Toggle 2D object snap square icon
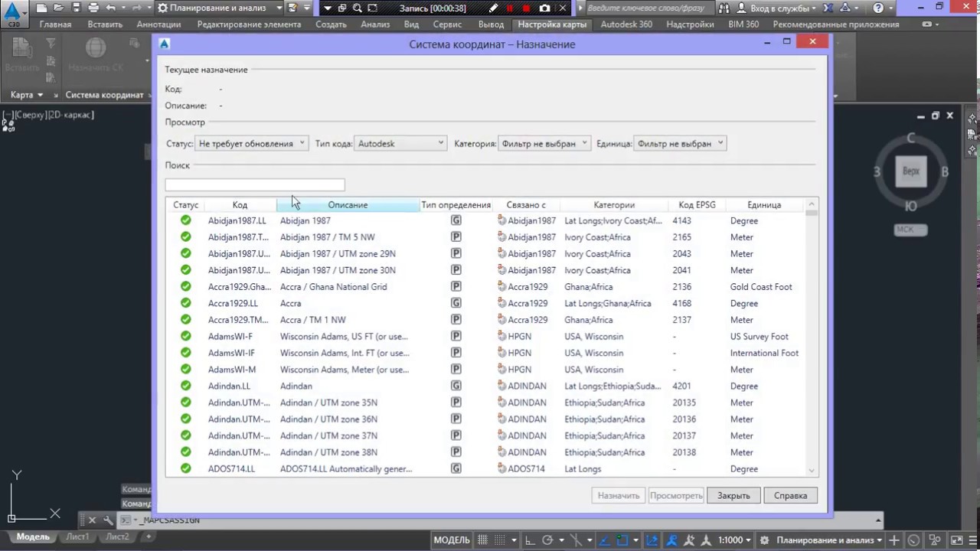The image size is (980, 551). (x=622, y=540)
